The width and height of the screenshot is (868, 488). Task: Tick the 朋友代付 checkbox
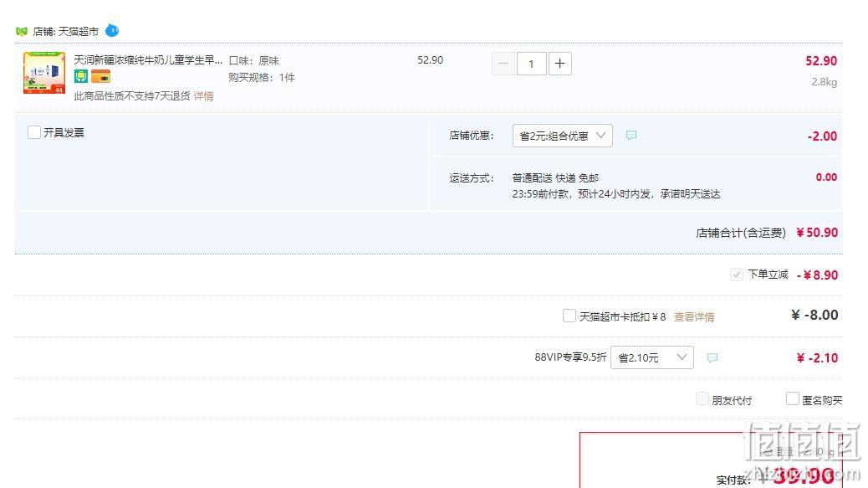pyautogui.click(x=702, y=398)
